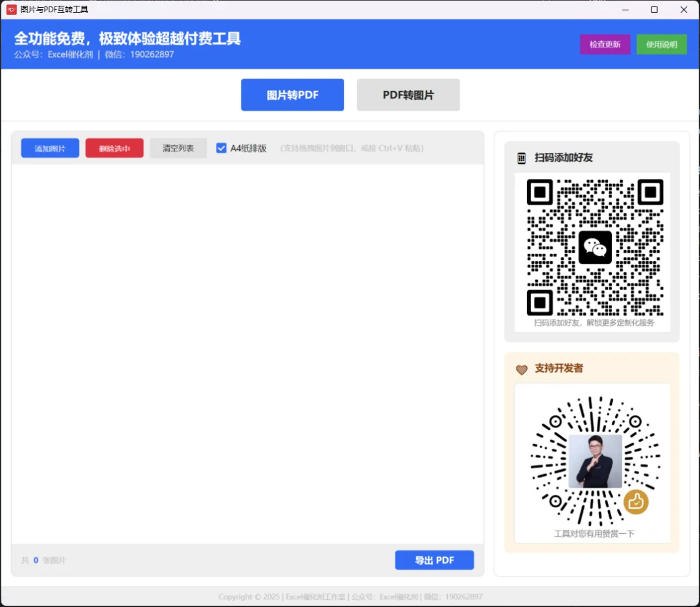Click the 支持开发者 heading
This screenshot has height=607, width=700.
click(559, 368)
